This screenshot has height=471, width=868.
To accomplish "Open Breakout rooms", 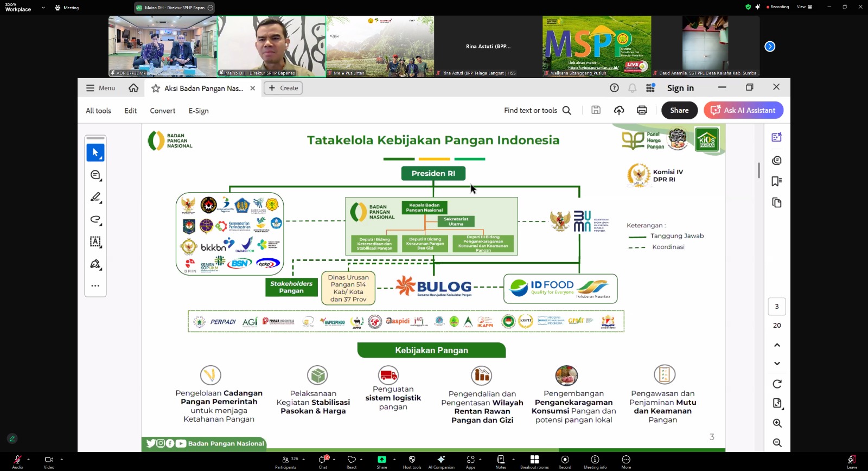I will 534,461.
